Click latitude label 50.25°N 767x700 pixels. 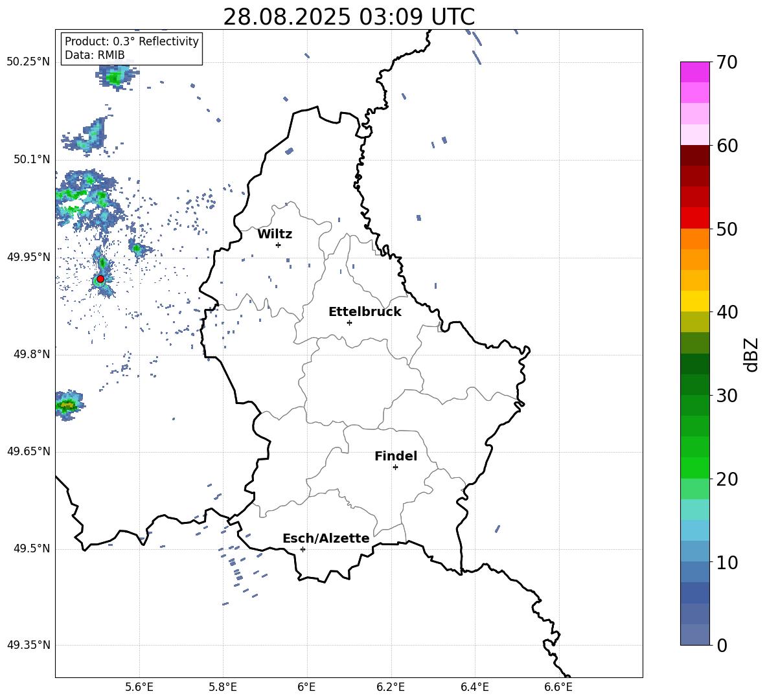tap(29, 62)
